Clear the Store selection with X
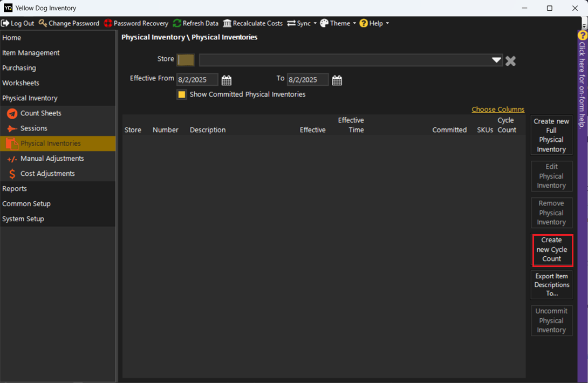Image resolution: width=588 pixels, height=383 pixels. 510,61
